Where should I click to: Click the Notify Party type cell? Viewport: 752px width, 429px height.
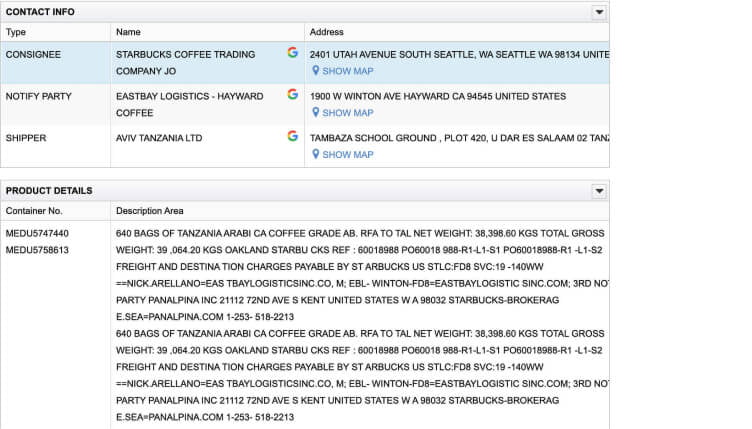click(38, 96)
